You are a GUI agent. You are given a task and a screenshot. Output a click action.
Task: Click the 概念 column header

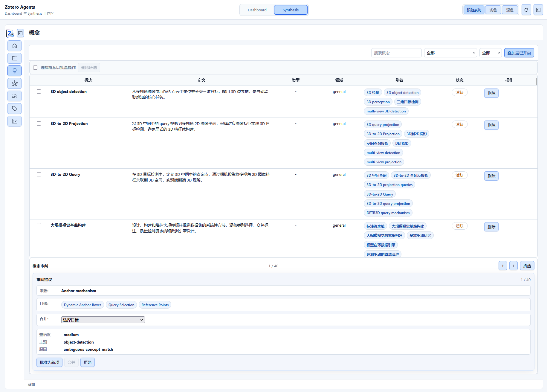click(88, 80)
